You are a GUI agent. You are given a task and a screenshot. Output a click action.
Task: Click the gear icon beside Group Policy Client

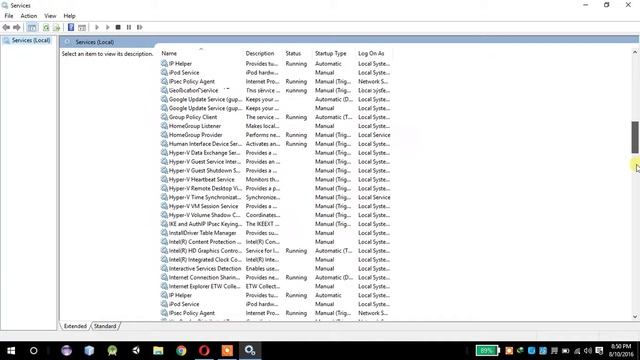click(164, 117)
